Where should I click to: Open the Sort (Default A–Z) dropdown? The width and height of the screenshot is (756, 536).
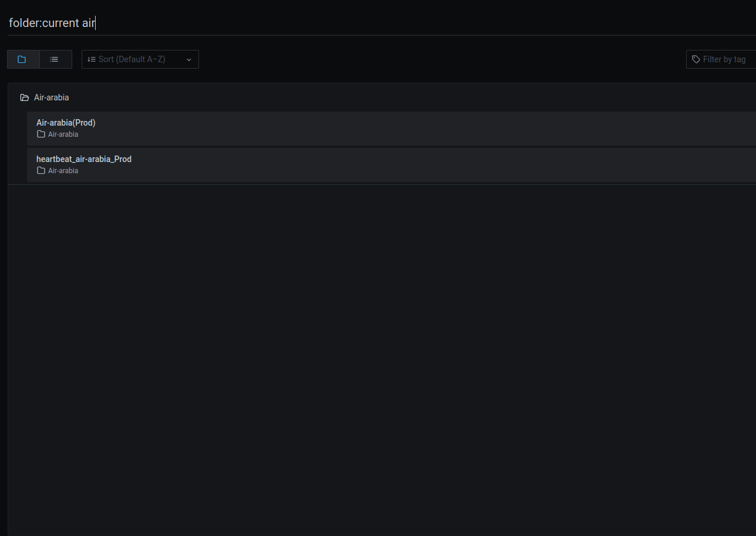click(140, 59)
